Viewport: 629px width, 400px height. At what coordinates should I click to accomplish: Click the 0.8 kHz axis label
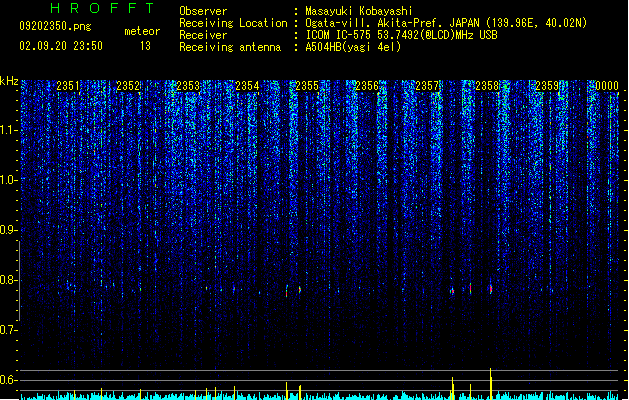pyautogui.click(x=8, y=280)
